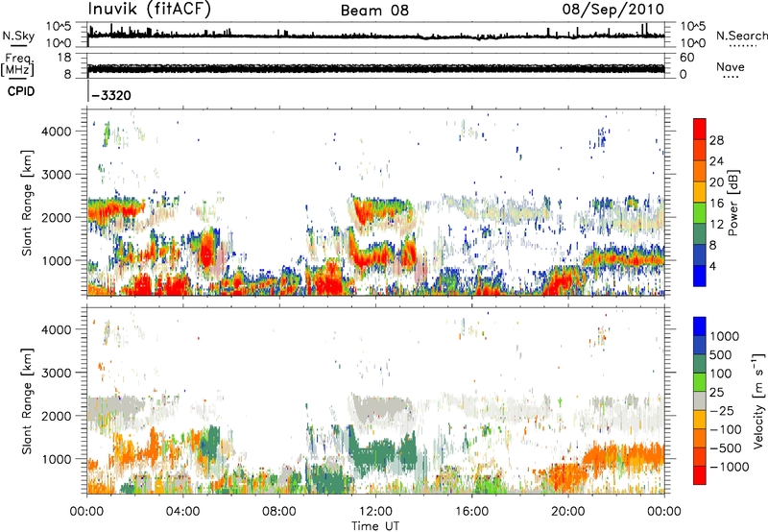Click the N.Sky noise trace plot
This screenshot has width=768, height=532.
tap(375, 35)
